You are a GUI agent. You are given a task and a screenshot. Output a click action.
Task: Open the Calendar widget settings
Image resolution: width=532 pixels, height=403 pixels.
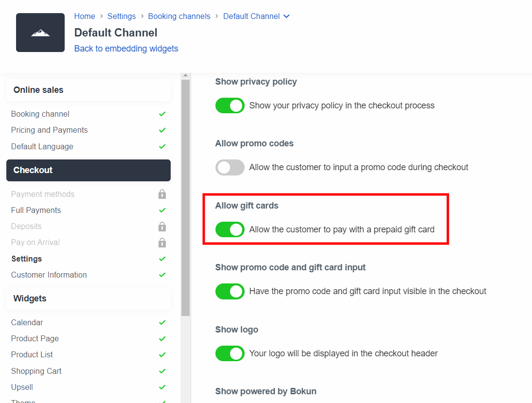[x=27, y=322]
